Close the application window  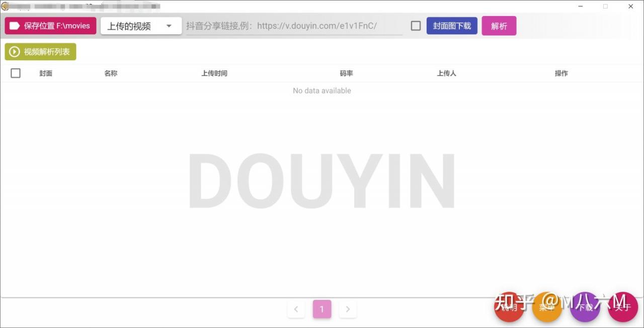[630, 7]
